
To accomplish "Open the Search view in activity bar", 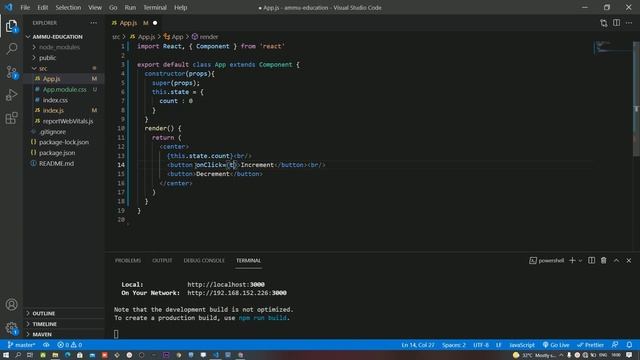I will 11,49.
